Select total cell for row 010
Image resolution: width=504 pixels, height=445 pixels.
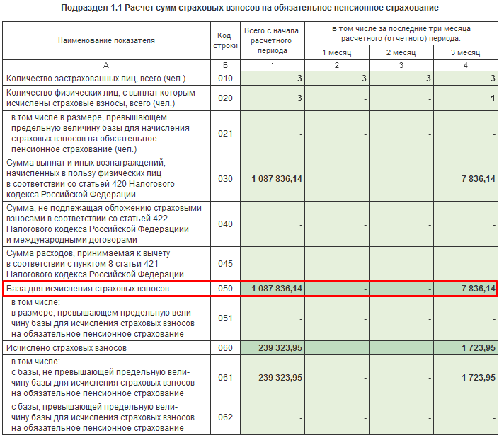(x=273, y=79)
